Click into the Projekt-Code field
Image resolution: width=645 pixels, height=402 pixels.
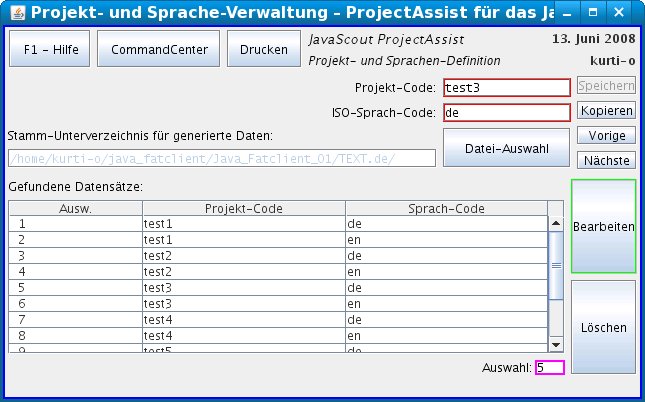(x=506, y=87)
